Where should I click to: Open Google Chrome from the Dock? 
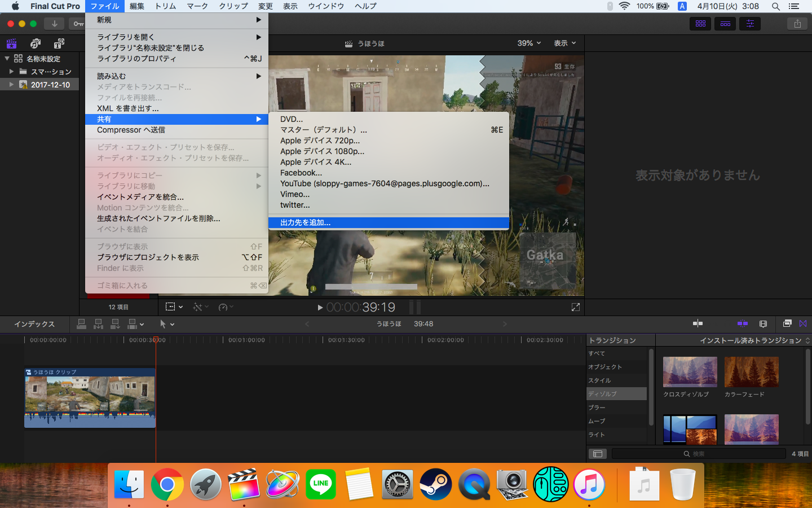pyautogui.click(x=167, y=484)
